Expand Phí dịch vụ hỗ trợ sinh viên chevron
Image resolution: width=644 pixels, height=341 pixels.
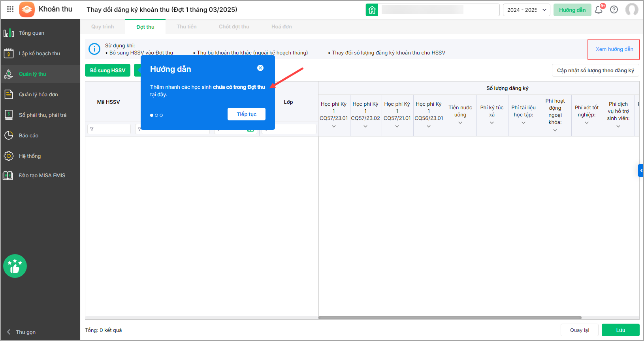click(618, 126)
